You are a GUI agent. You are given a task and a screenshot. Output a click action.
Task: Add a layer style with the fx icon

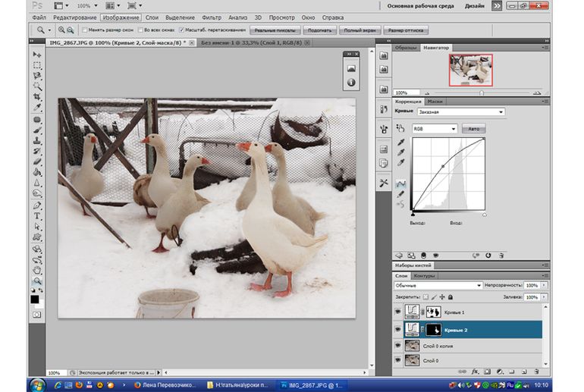pos(475,372)
